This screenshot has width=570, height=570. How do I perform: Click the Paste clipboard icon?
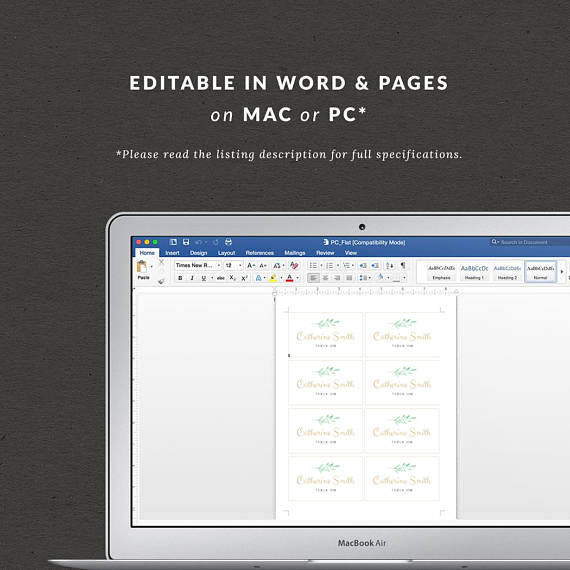[142, 267]
